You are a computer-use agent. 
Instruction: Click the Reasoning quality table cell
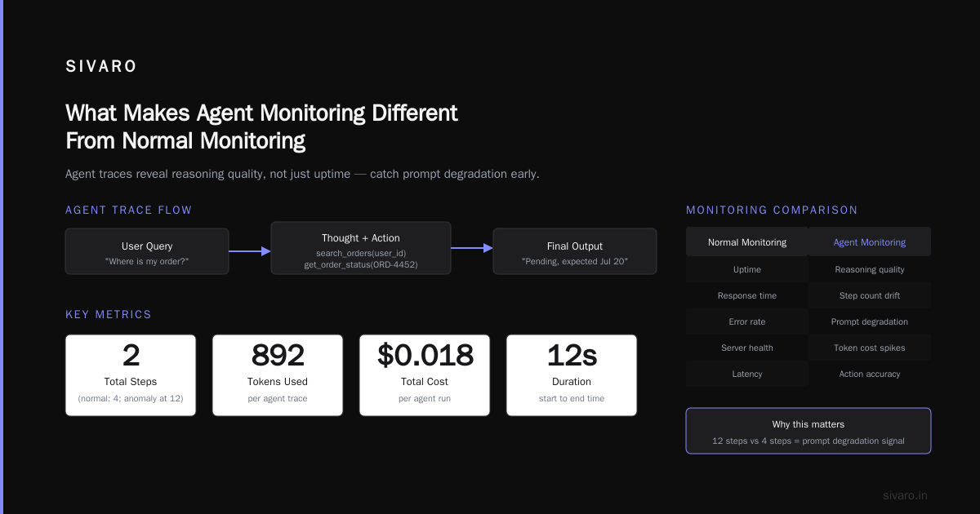(870, 269)
